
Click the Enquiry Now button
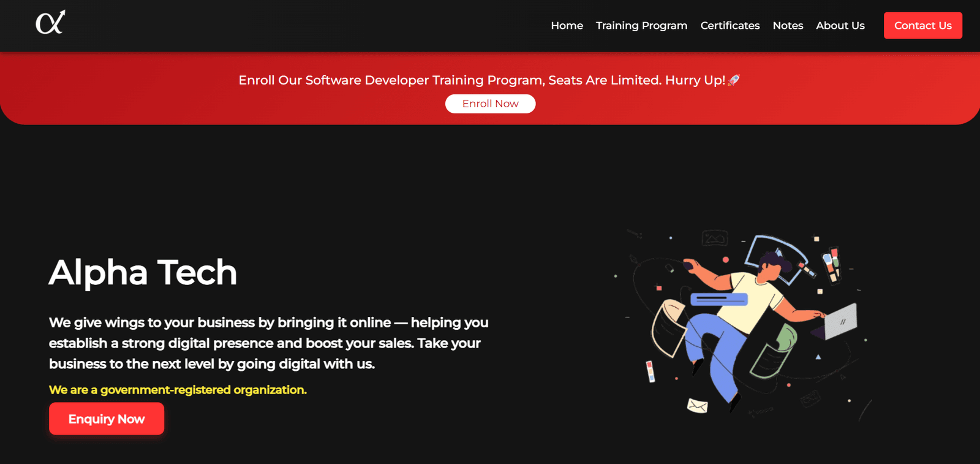pos(107,419)
